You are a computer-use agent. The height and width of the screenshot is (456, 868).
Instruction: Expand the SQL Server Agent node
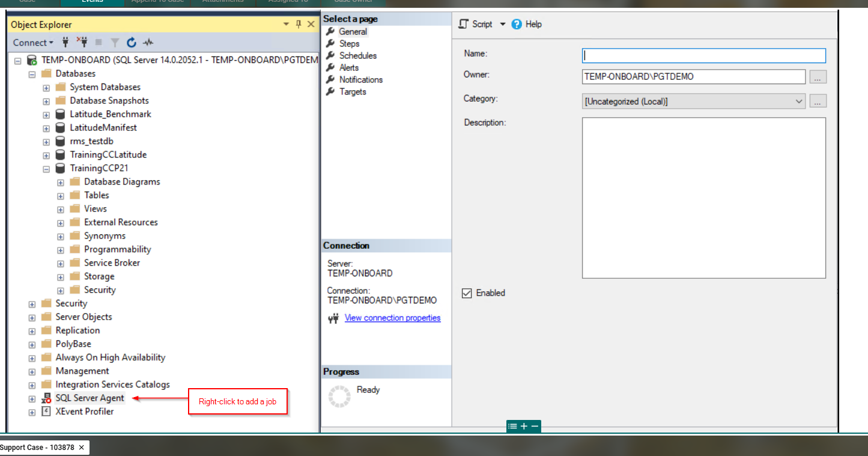(x=32, y=398)
